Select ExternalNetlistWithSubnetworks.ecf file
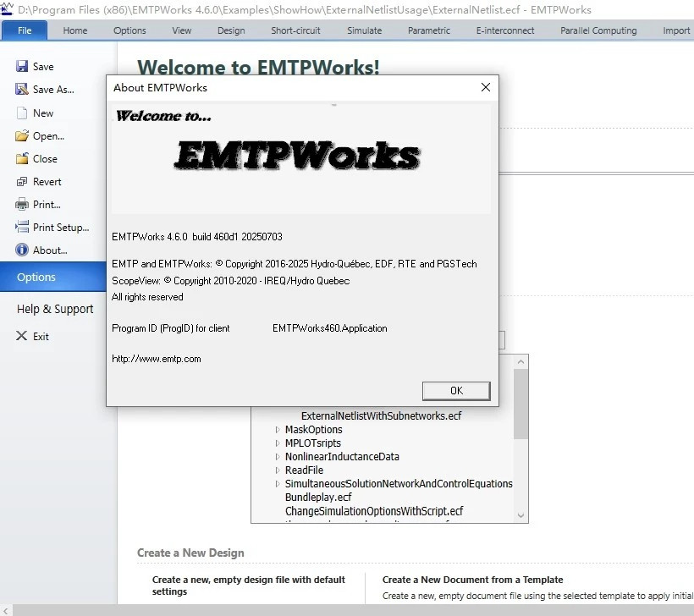This screenshot has width=694, height=616. coord(381,416)
